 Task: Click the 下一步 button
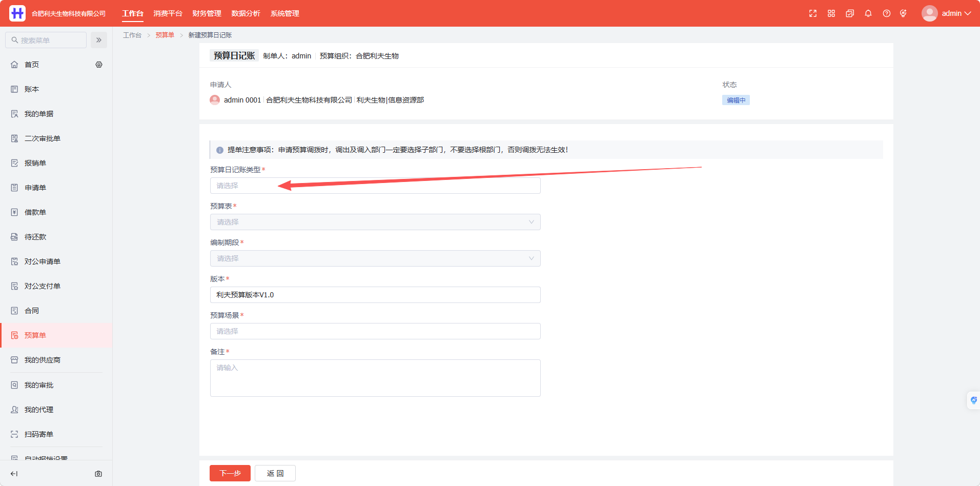click(230, 473)
